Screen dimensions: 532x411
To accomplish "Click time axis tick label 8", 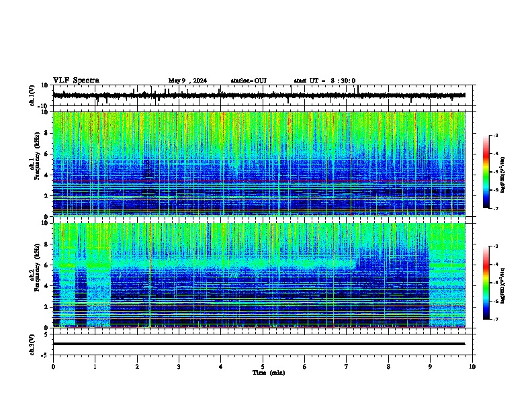I will 388,367.
